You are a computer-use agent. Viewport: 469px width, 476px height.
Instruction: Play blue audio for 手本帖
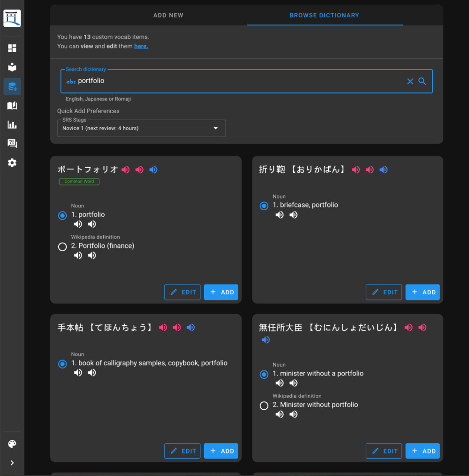(191, 327)
